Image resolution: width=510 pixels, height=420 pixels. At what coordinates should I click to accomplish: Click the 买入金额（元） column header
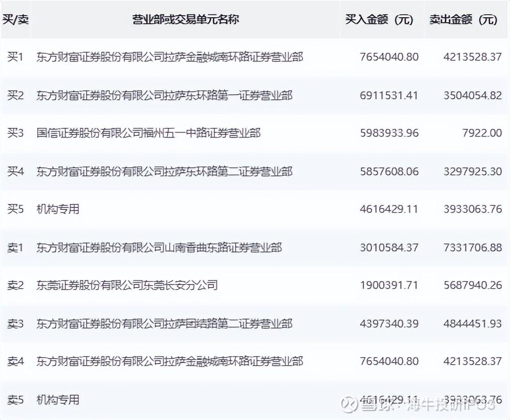[379, 19]
